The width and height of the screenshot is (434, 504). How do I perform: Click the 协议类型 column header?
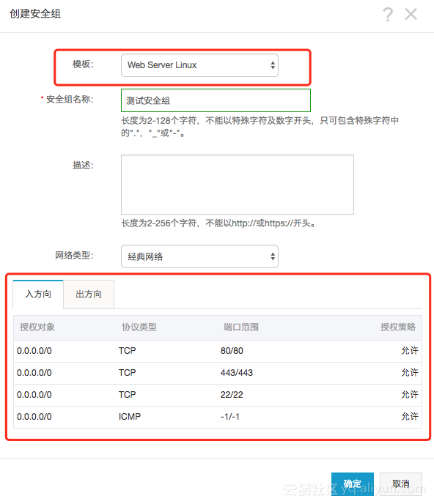139,327
